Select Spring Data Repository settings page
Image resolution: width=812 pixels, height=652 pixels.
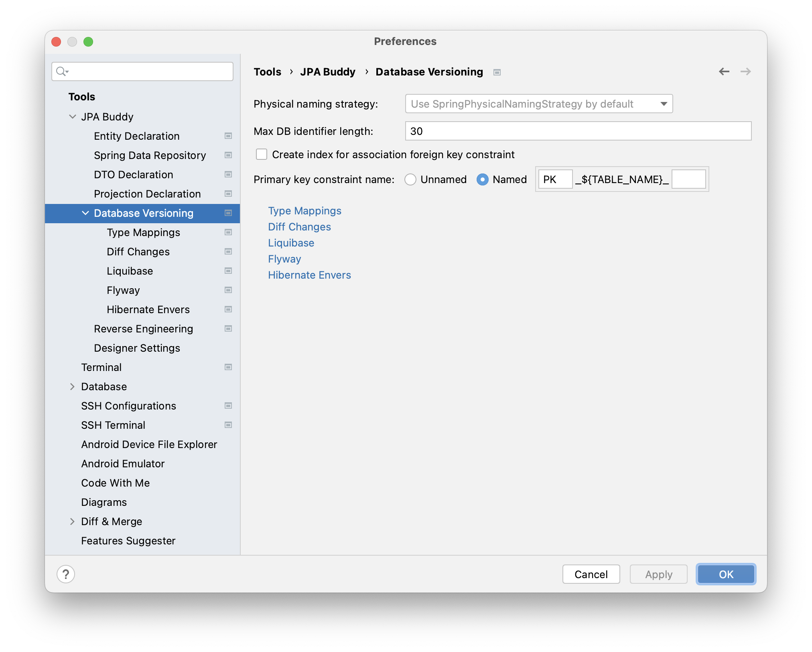(x=150, y=155)
